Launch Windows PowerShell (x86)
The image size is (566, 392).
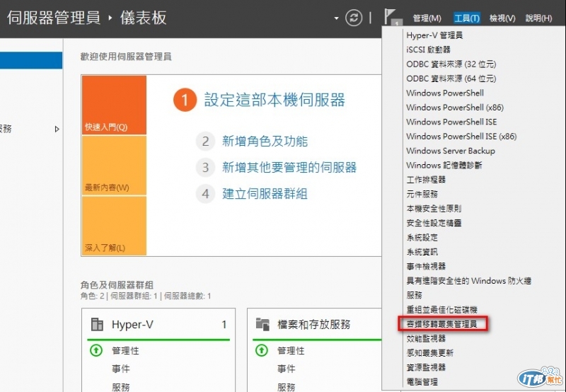pos(455,108)
